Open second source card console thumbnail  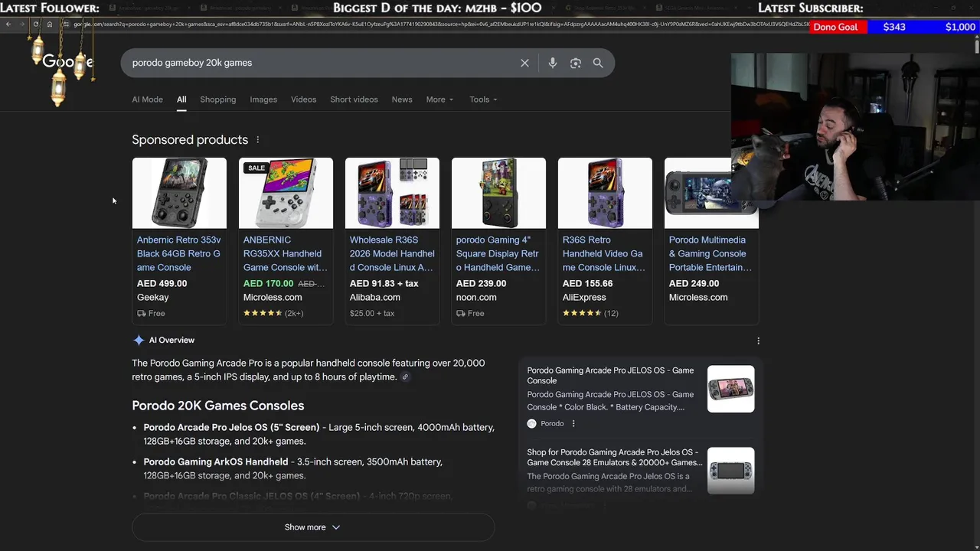730,471
